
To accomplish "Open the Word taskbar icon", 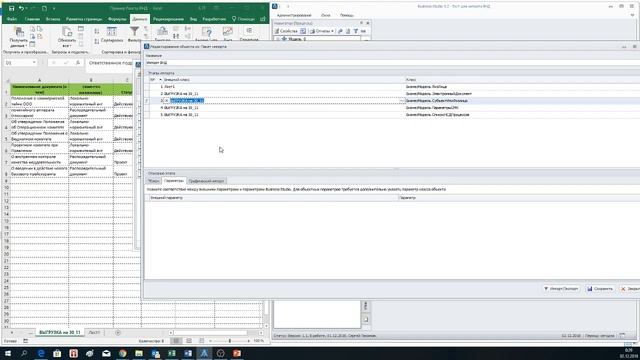I will 188,353.
